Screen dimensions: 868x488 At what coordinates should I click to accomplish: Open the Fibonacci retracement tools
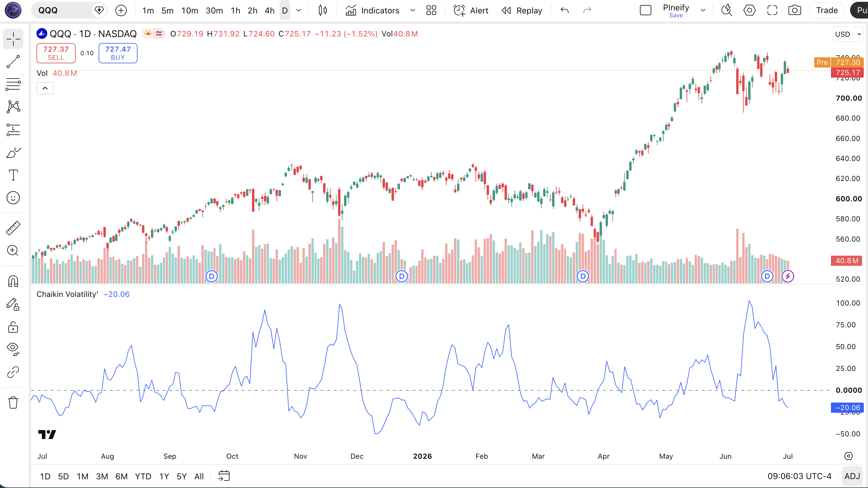(x=13, y=84)
